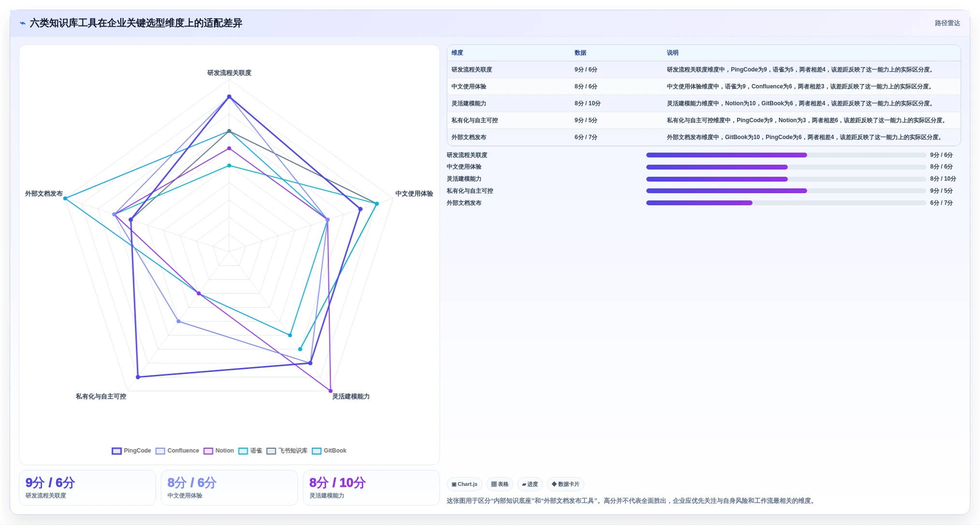Toggle the Notion legend swatch
980x525 pixels.
point(208,451)
